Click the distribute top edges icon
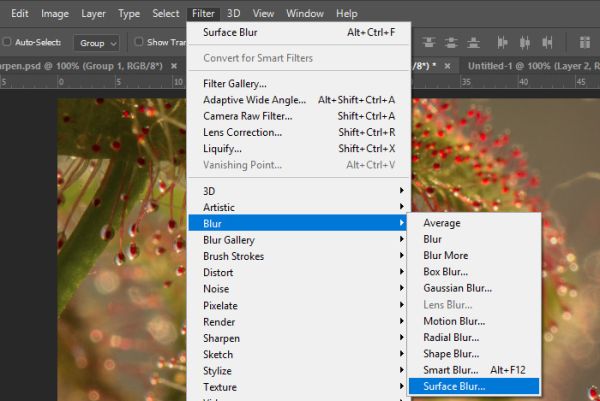The width and height of the screenshot is (600, 401). tap(584, 42)
